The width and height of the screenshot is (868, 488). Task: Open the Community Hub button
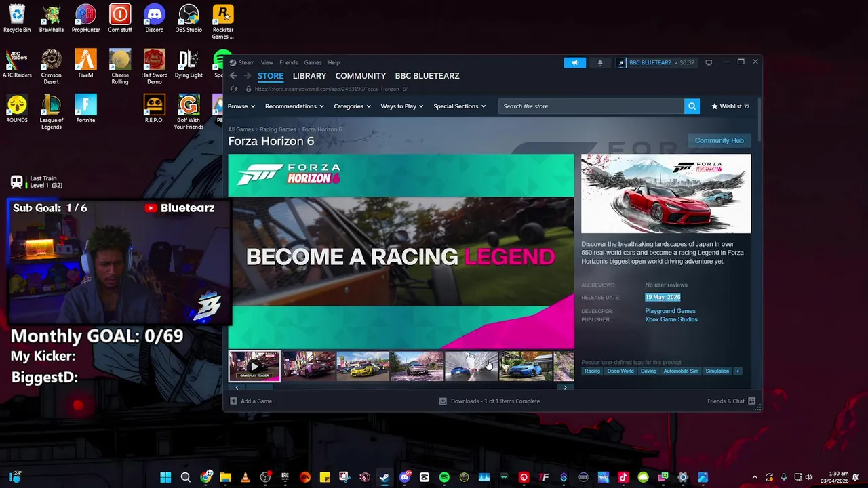719,140
